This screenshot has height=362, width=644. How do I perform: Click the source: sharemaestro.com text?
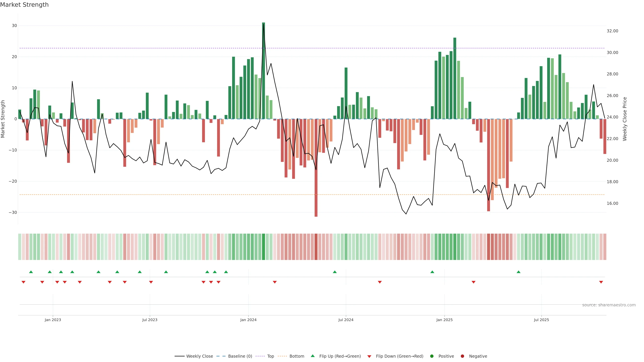pos(609,305)
